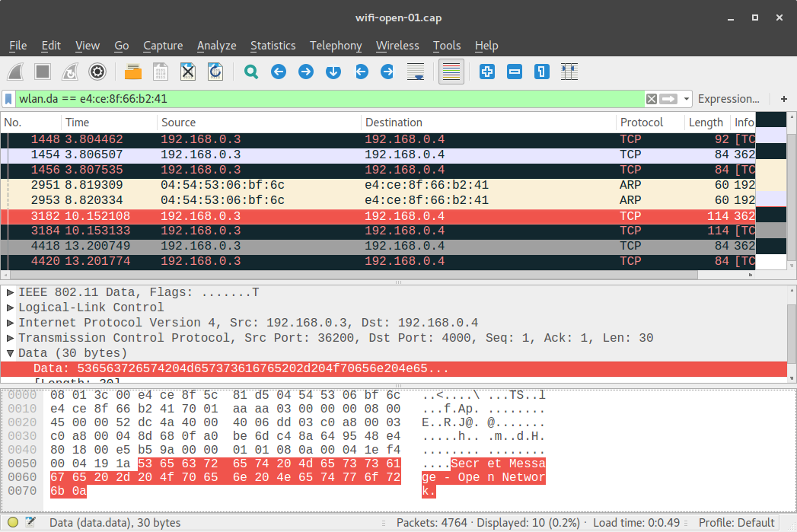
Task: Open the Statistics menu
Action: coord(273,46)
